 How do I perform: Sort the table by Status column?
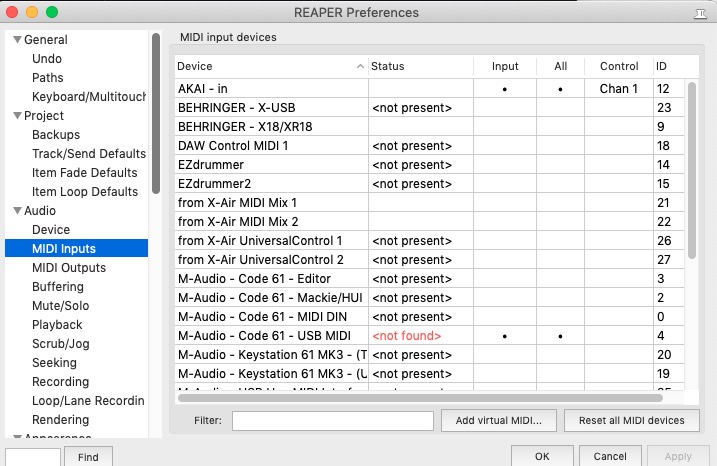(x=420, y=66)
